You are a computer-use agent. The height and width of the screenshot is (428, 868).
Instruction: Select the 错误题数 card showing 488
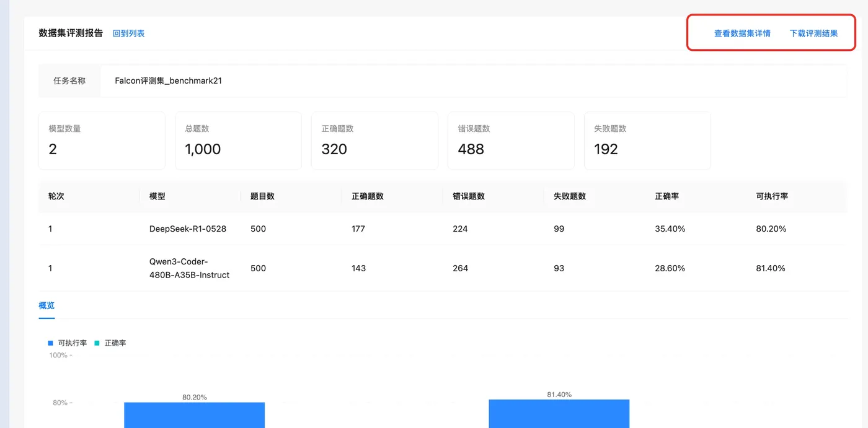pos(511,141)
